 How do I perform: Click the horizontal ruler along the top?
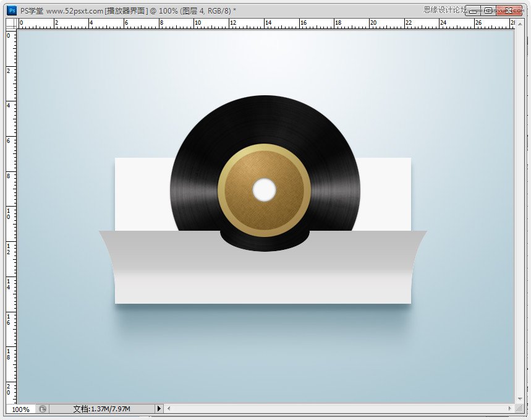(266, 24)
